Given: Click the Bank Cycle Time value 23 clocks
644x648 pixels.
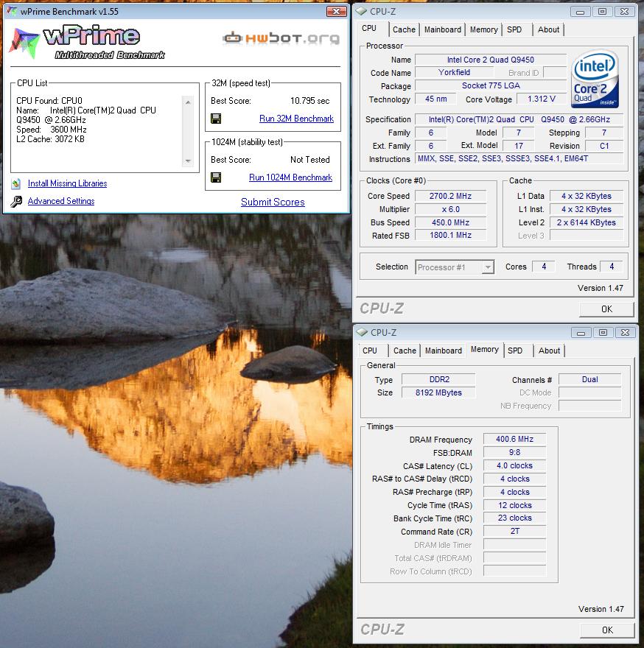Looking at the screenshot, I should point(514,518).
